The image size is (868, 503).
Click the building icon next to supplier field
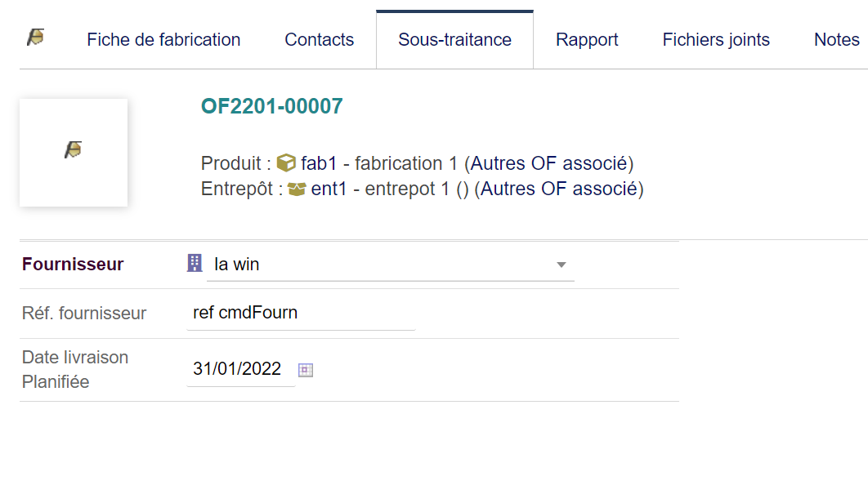click(195, 263)
